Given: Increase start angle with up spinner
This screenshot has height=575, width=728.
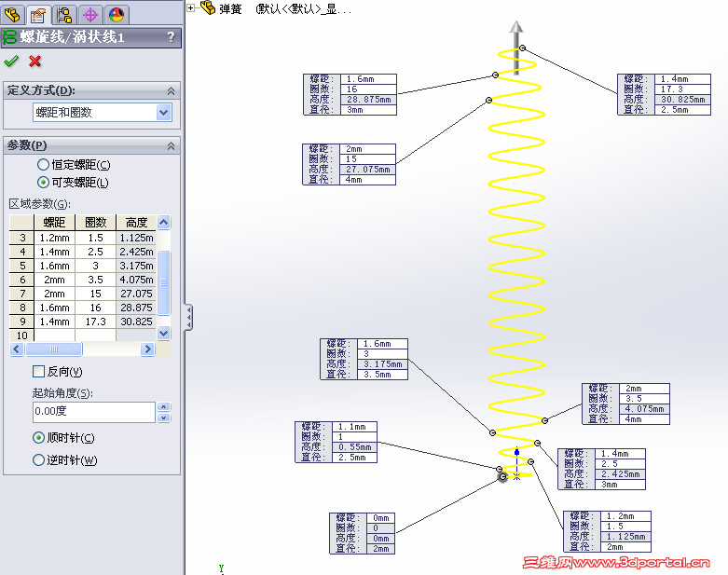Looking at the screenshot, I should (x=163, y=406).
